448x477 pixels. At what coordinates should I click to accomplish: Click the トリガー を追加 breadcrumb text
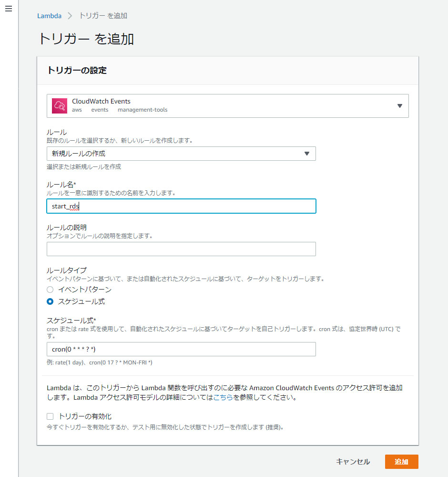click(103, 16)
